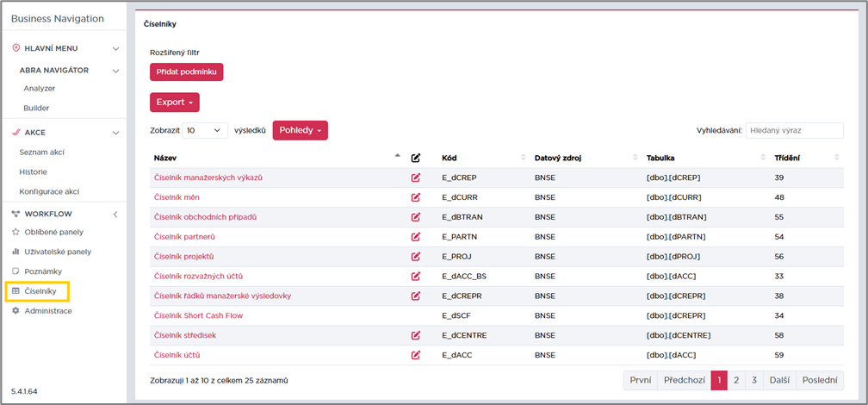Image resolution: width=868 pixels, height=405 pixels.
Task: Open the Číselník účtů link
Action: 177,355
